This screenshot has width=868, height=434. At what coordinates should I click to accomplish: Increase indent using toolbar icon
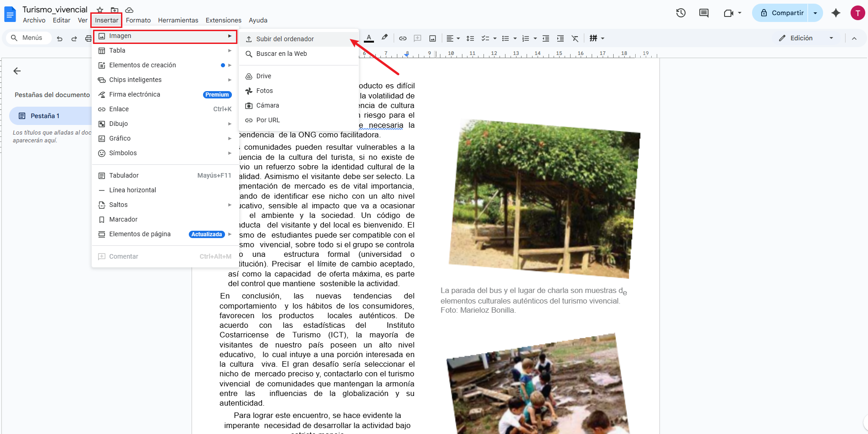pos(560,38)
